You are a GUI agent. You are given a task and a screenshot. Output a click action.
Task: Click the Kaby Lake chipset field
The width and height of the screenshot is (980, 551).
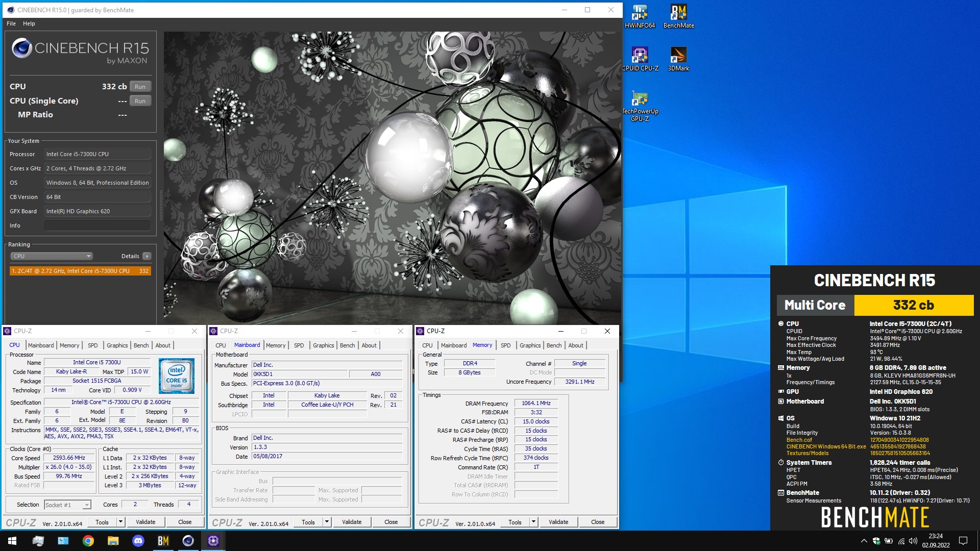[327, 395]
